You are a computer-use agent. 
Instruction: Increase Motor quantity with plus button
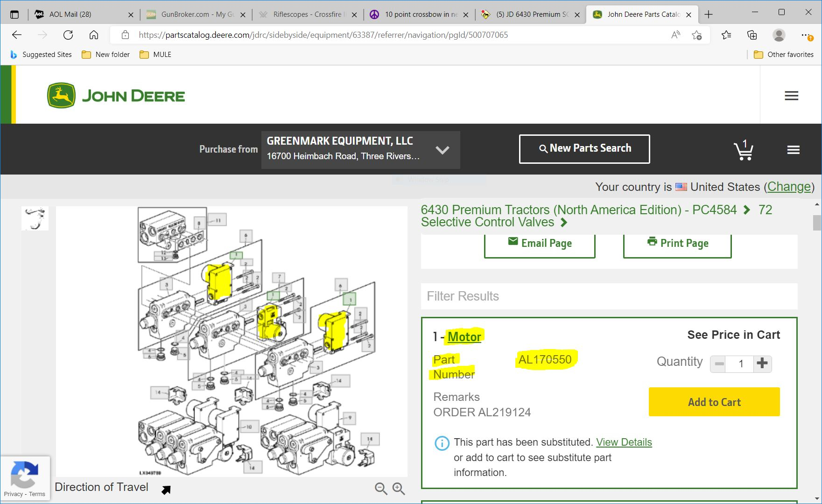coord(762,364)
